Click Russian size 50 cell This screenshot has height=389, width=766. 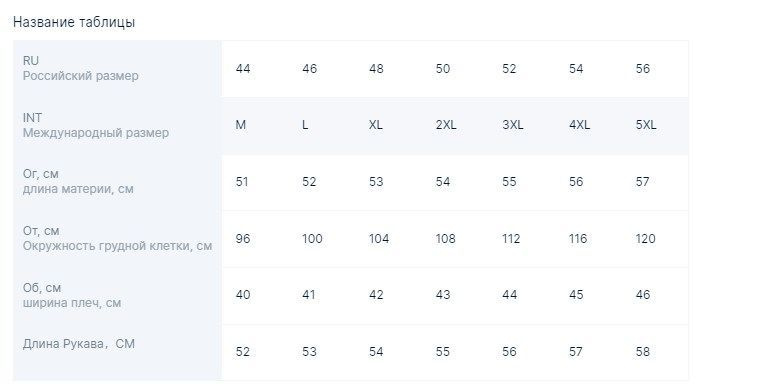pyautogui.click(x=443, y=68)
